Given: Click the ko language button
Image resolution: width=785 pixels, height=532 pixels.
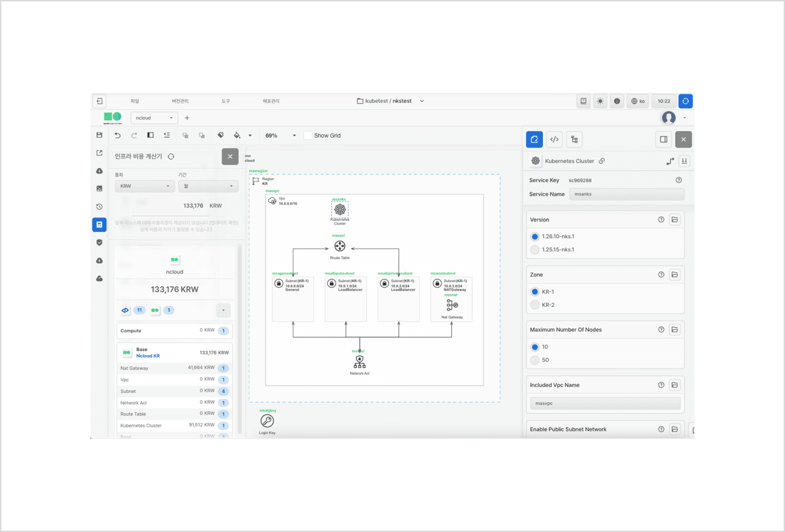Looking at the screenshot, I should pyautogui.click(x=638, y=101).
